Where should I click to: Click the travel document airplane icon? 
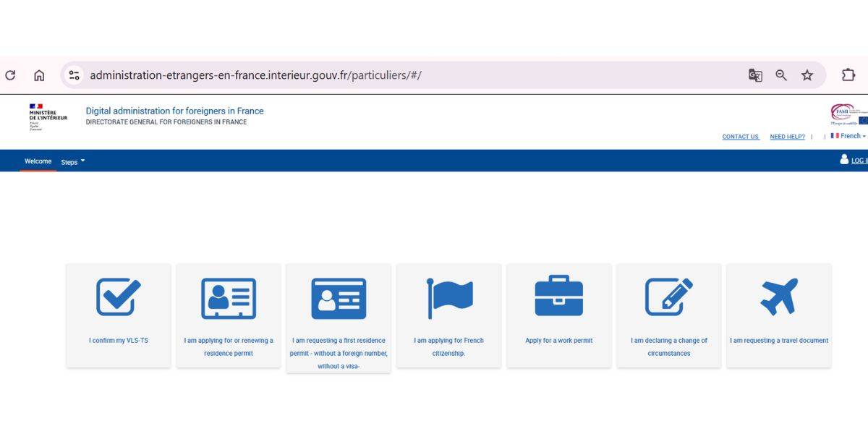[779, 297]
